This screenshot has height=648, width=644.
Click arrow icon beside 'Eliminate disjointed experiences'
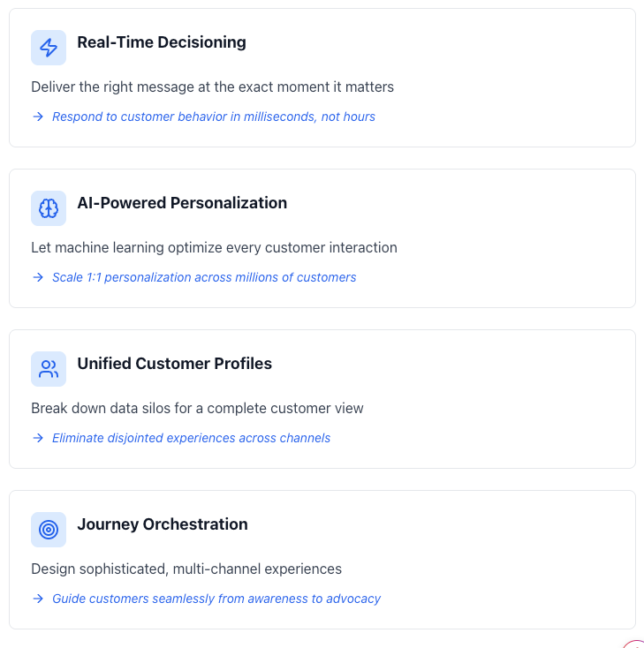(38, 438)
